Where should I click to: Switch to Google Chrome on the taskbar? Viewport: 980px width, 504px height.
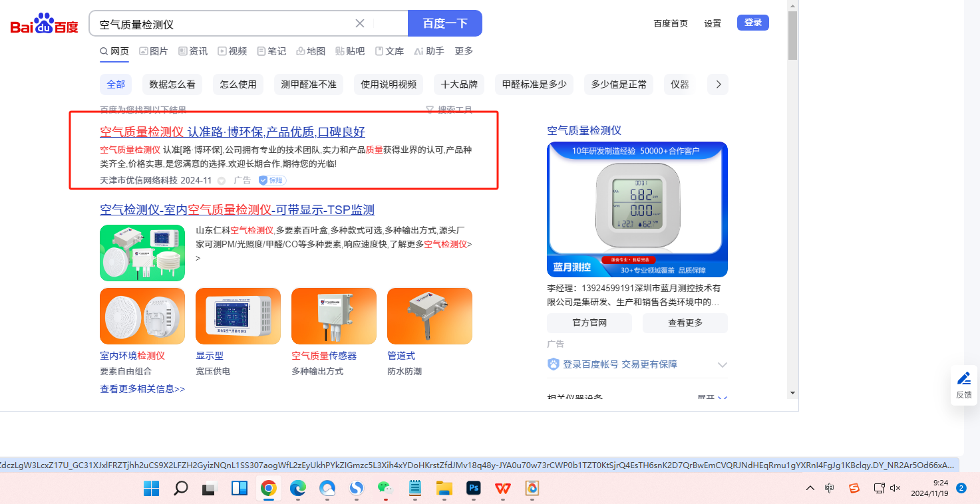(x=268, y=489)
